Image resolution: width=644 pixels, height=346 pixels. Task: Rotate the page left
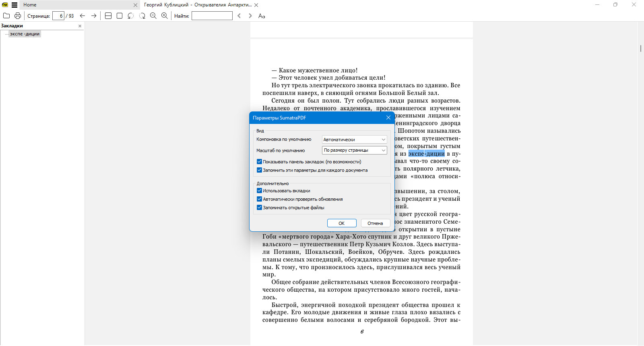(131, 16)
